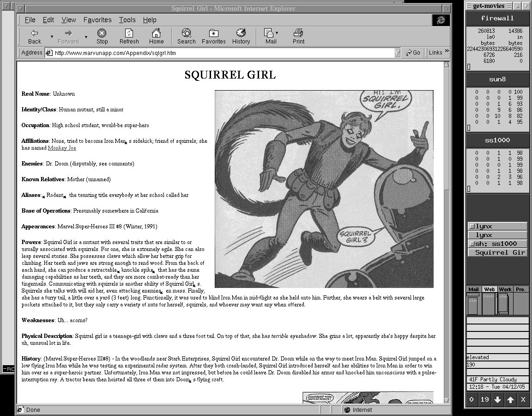Go back to the previous page

(35, 37)
